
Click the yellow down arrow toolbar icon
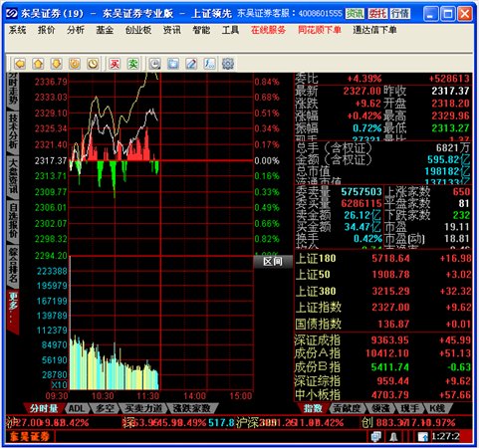[x=57, y=64]
